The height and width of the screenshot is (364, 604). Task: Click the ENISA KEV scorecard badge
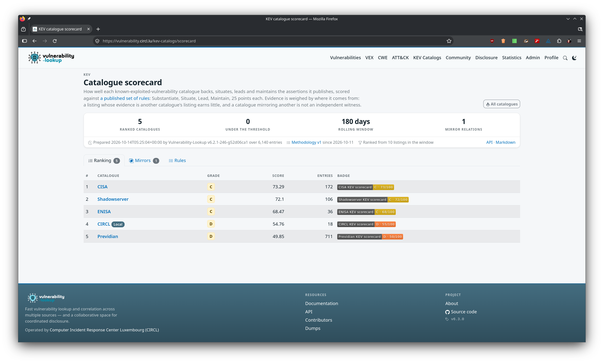point(366,212)
